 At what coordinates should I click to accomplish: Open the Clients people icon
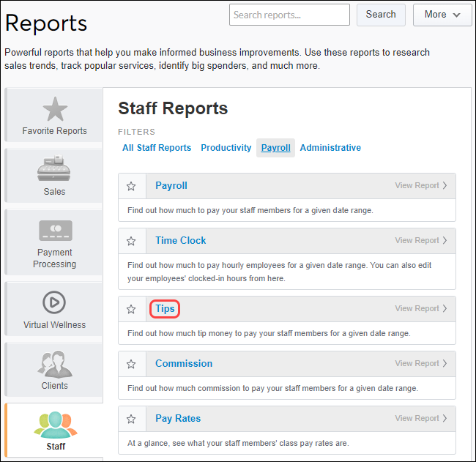pyautogui.click(x=55, y=364)
